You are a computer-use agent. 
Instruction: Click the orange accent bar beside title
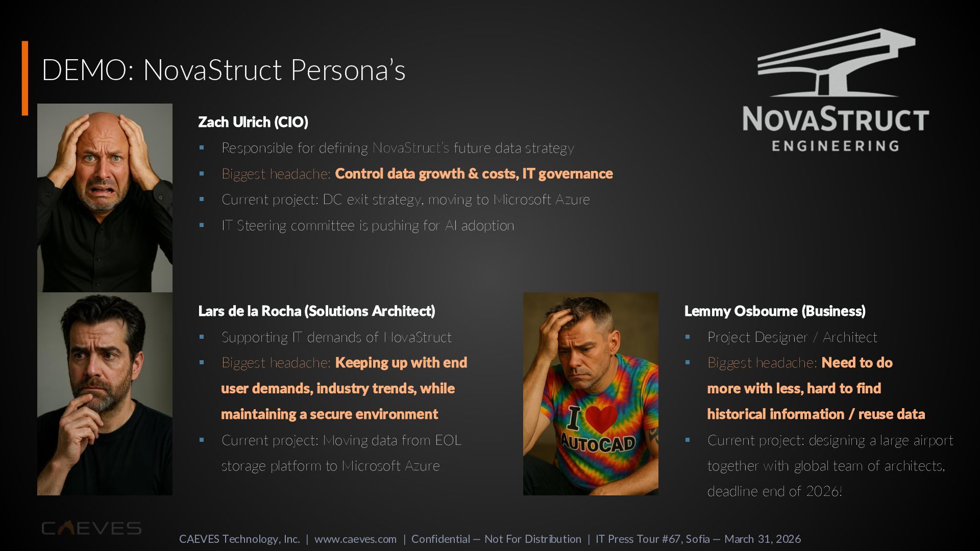[x=24, y=78]
